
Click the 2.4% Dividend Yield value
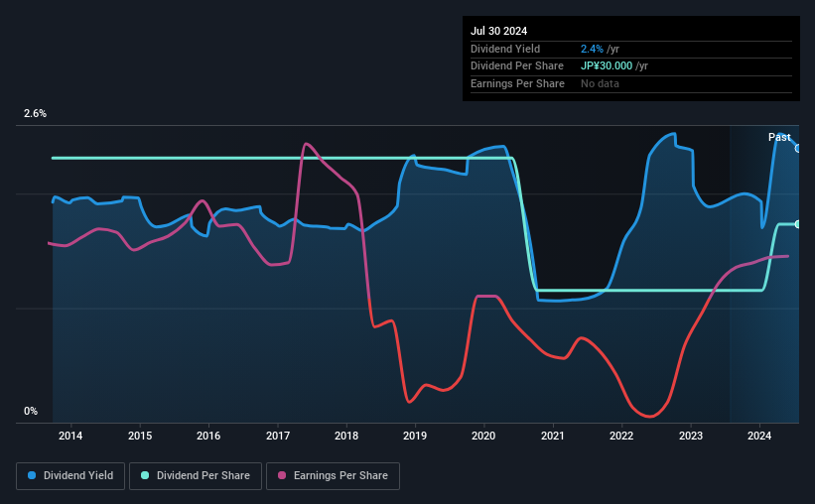click(x=592, y=49)
